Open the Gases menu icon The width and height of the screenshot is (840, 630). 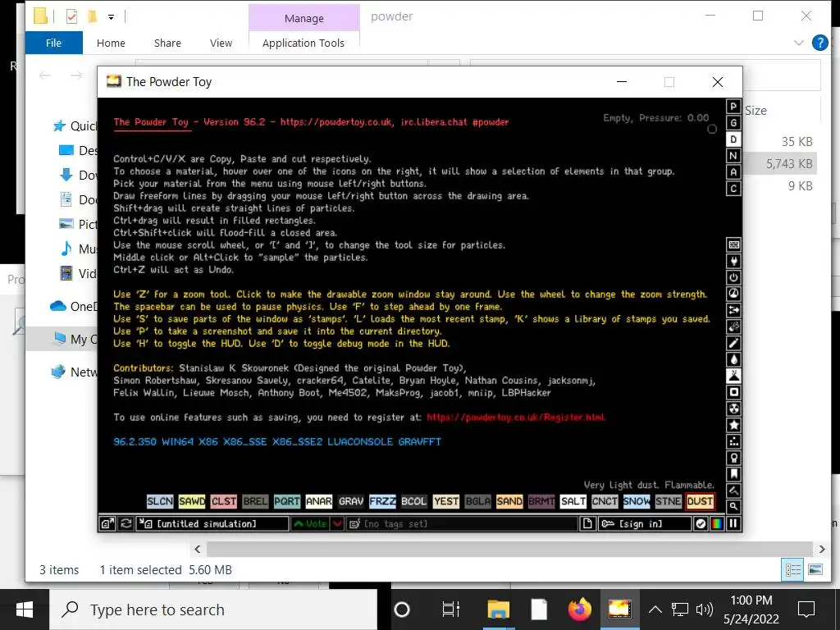click(733, 343)
